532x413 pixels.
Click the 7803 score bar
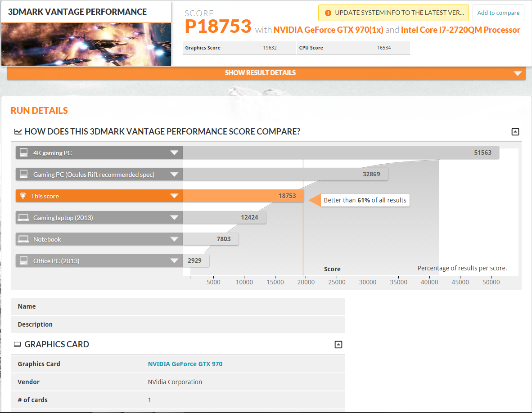click(211, 239)
